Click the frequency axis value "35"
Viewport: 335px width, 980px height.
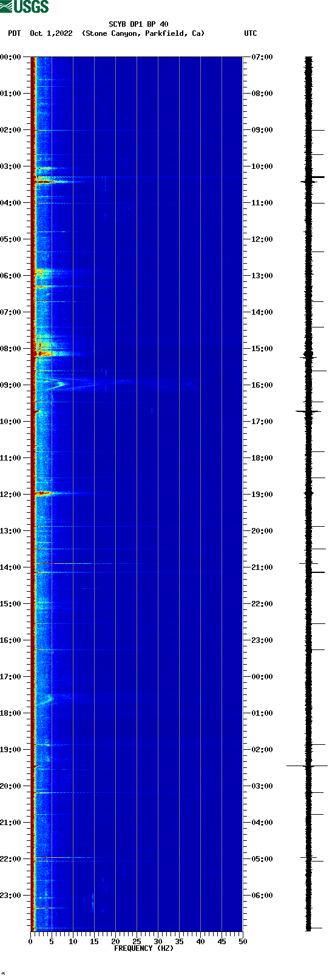point(179,941)
